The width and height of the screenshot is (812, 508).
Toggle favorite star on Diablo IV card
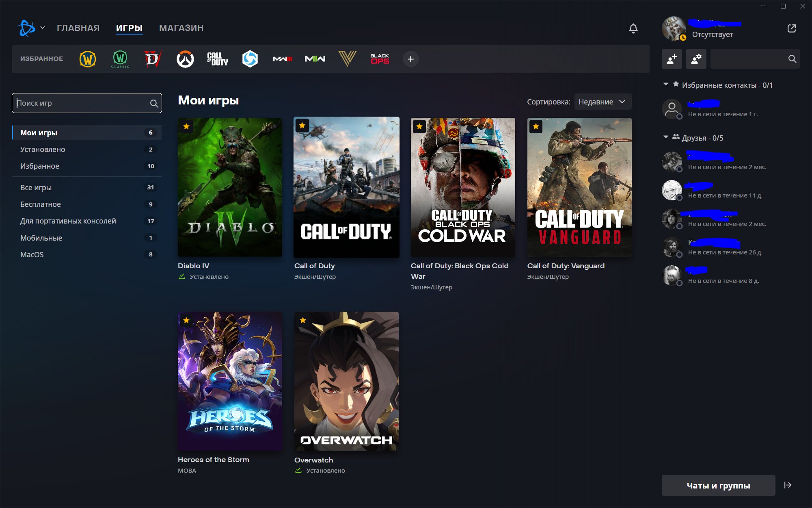tap(186, 126)
